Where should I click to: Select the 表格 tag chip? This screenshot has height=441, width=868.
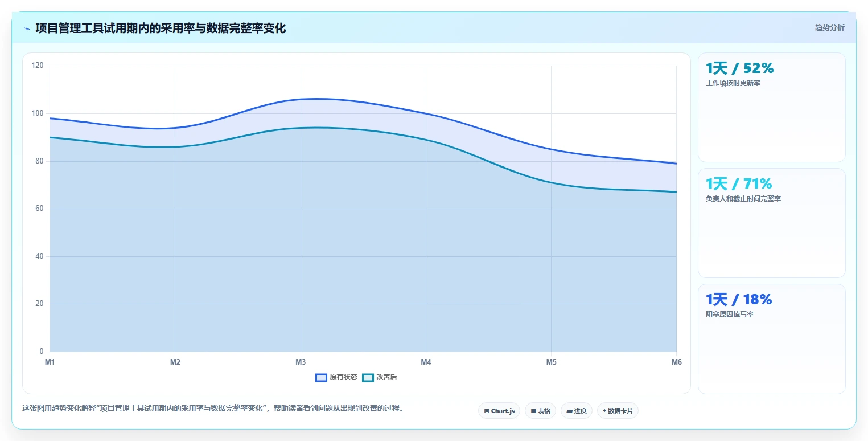tap(540, 411)
